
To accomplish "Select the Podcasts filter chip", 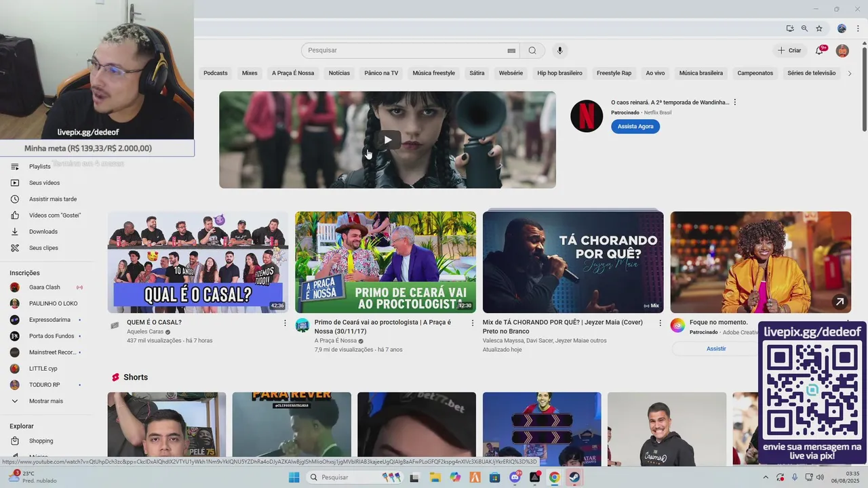I will (216, 73).
